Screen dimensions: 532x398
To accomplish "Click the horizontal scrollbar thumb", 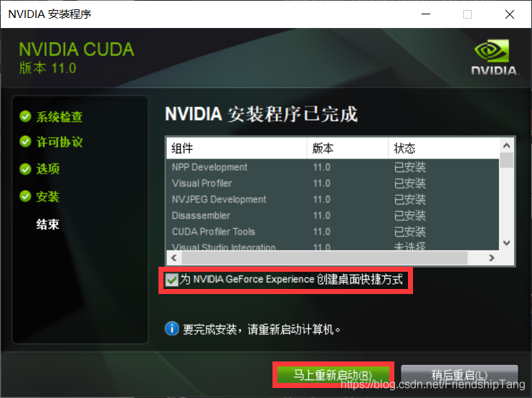I will [325, 258].
